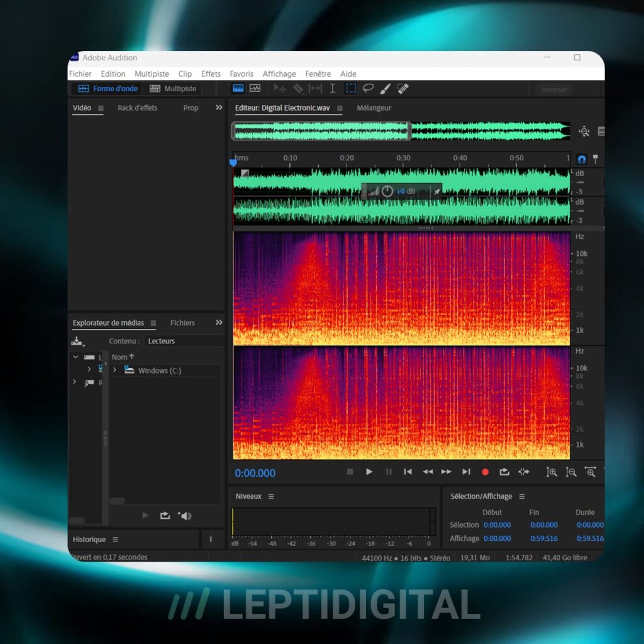The height and width of the screenshot is (644, 644).
Task: Open Niveaux panel menu
Action: 271,497
